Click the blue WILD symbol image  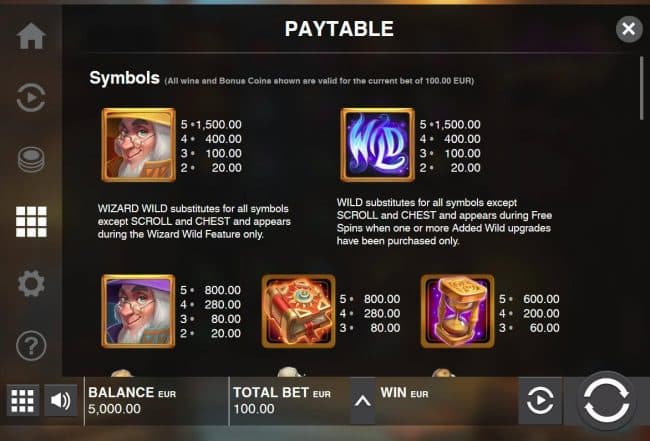pos(377,145)
